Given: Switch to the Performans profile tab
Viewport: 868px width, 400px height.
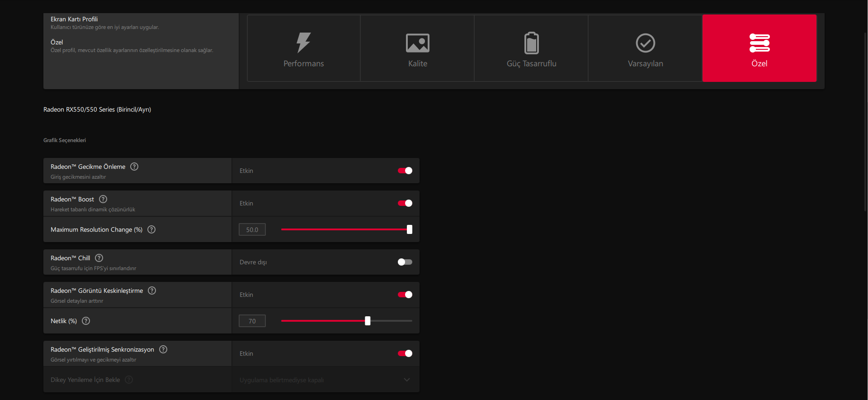Looking at the screenshot, I should click(304, 48).
